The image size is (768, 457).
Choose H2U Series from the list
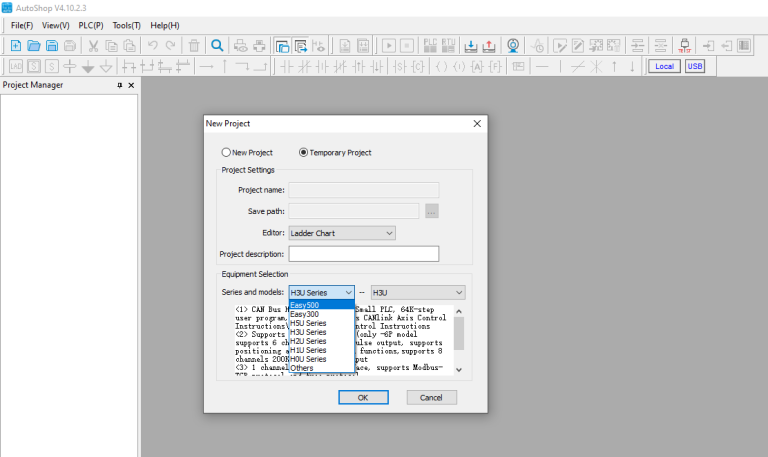point(322,341)
